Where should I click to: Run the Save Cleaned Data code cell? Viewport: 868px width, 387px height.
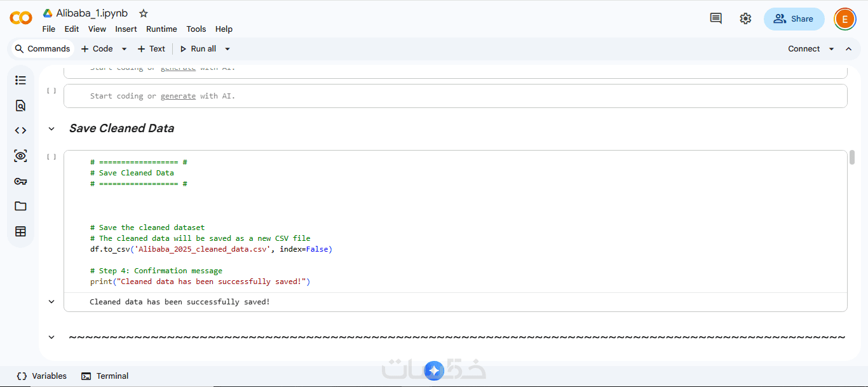[51, 157]
